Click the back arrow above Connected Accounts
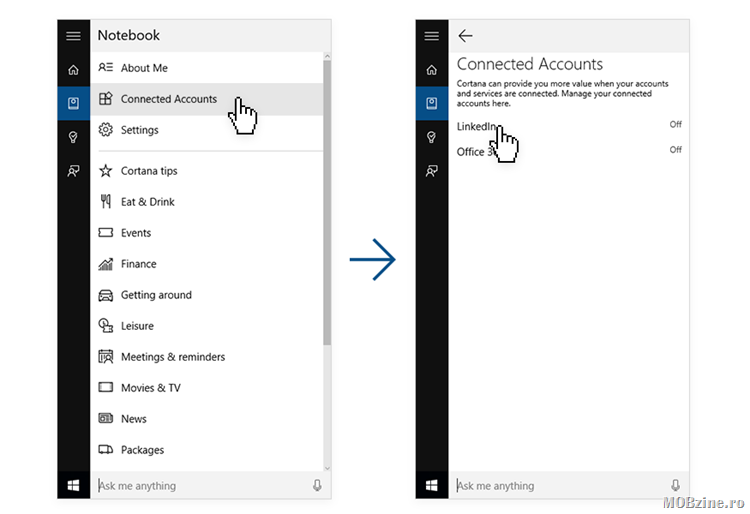 point(465,36)
